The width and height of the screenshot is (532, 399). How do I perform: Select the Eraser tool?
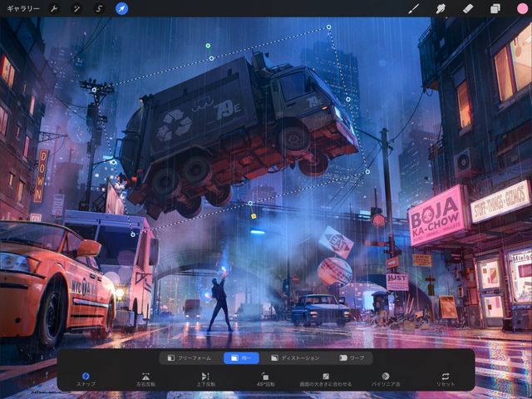click(468, 8)
